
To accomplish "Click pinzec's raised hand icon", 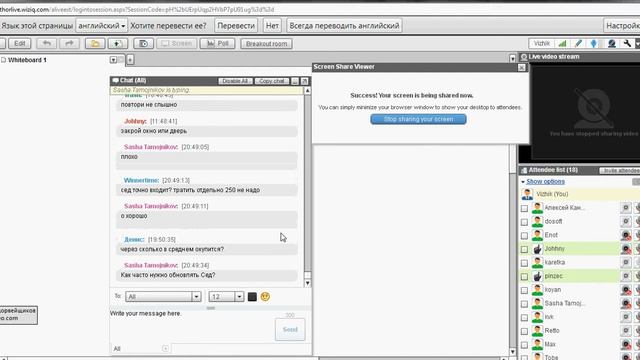I will [537, 276].
